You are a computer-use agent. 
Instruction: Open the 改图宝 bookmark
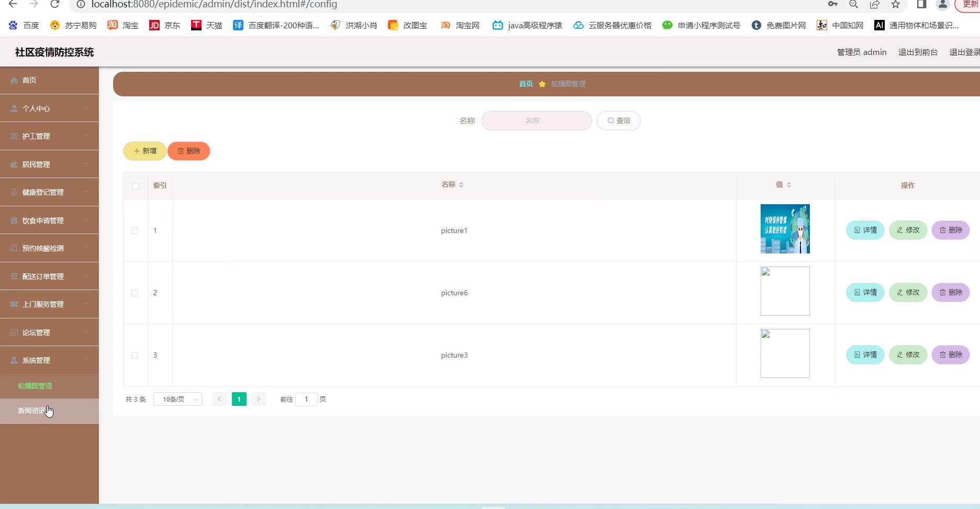click(407, 25)
